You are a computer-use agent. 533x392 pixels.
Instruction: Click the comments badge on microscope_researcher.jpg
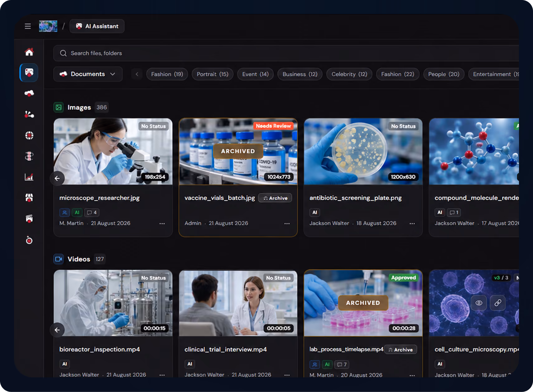point(92,213)
